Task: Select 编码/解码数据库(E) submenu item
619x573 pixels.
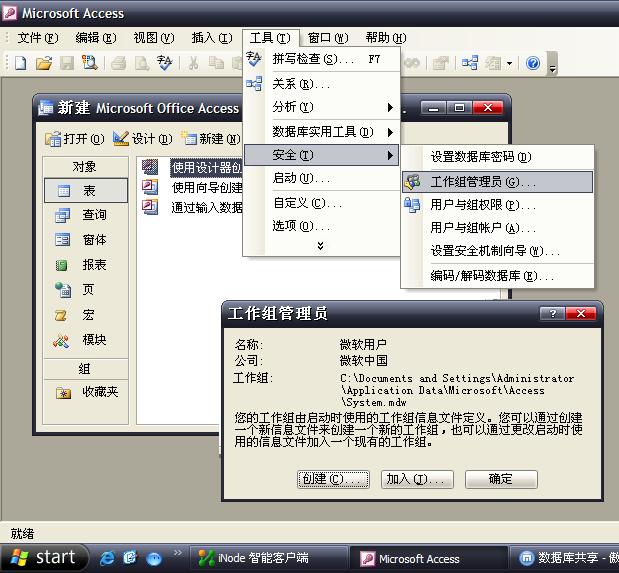Action: (497, 276)
